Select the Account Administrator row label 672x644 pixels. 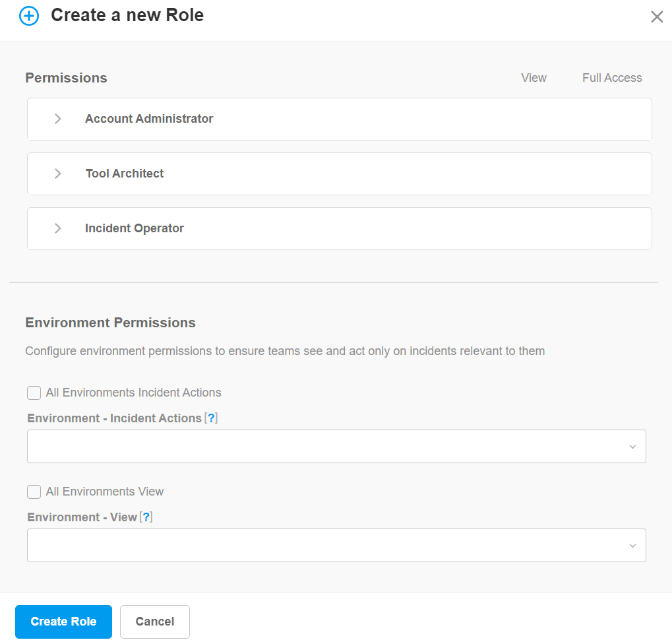(x=149, y=119)
